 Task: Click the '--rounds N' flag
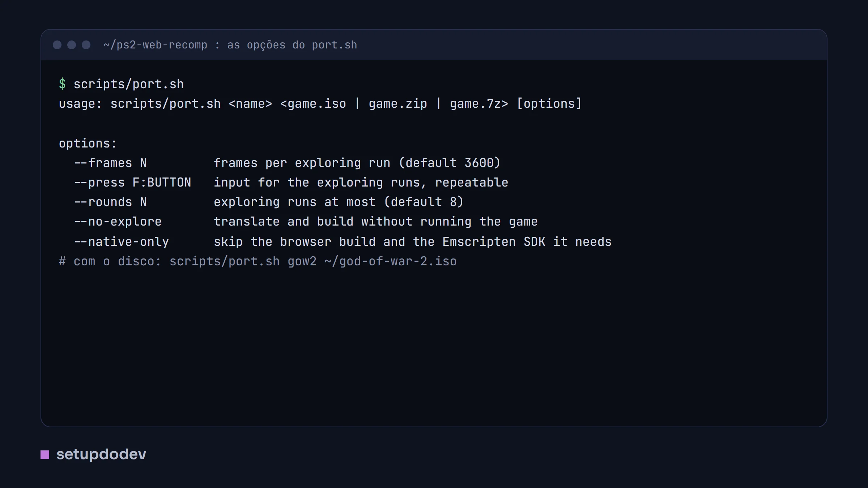pyautogui.click(x=110, y=202)
